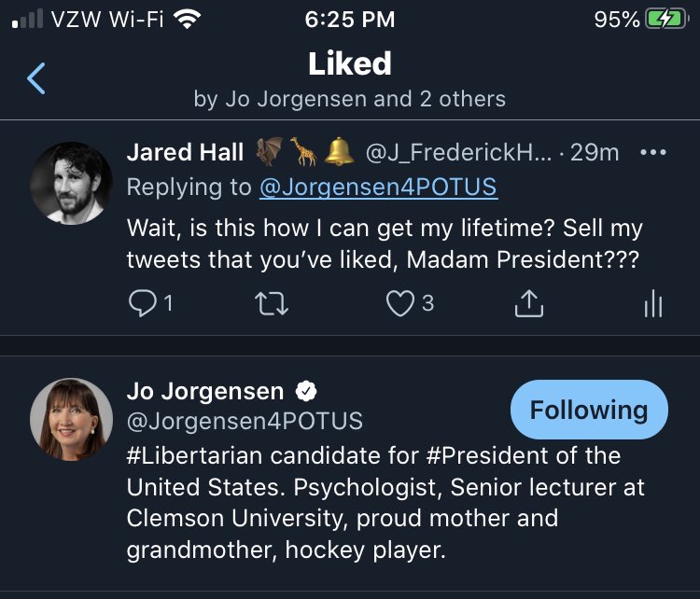Share Jared Hall's tweet
Viewport: 700px width, 599px height.
point(529,303)
